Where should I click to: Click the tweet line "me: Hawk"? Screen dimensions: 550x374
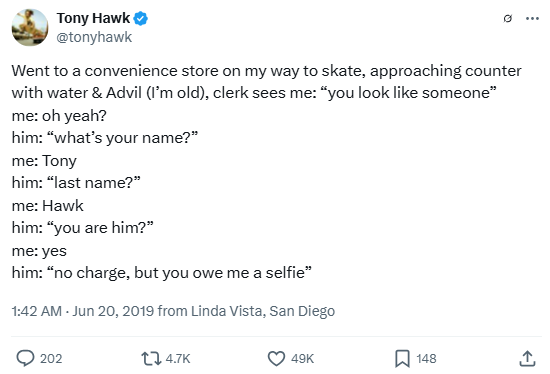[47, 206]
